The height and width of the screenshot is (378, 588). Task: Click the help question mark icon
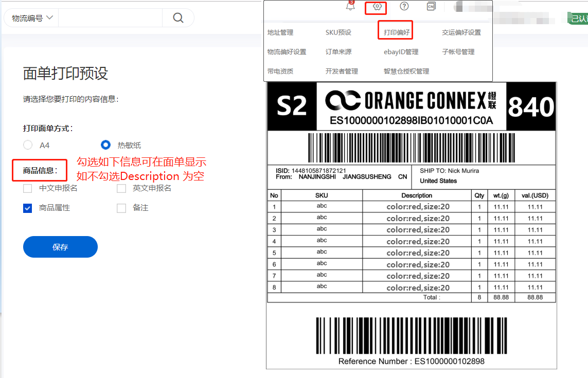pos(404,6)
